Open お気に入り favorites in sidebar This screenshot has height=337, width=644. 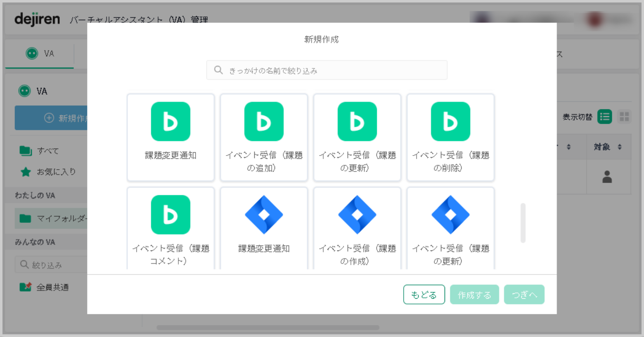(x=48, y=172)
